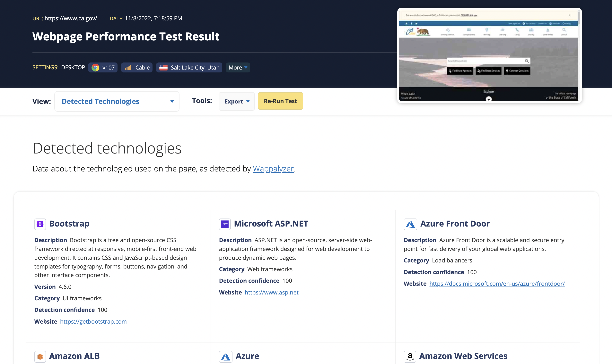The width and height of the screenshot is (612, 364).
Task: Click the Bootstrap logo icon
Action: click(40, 224)
